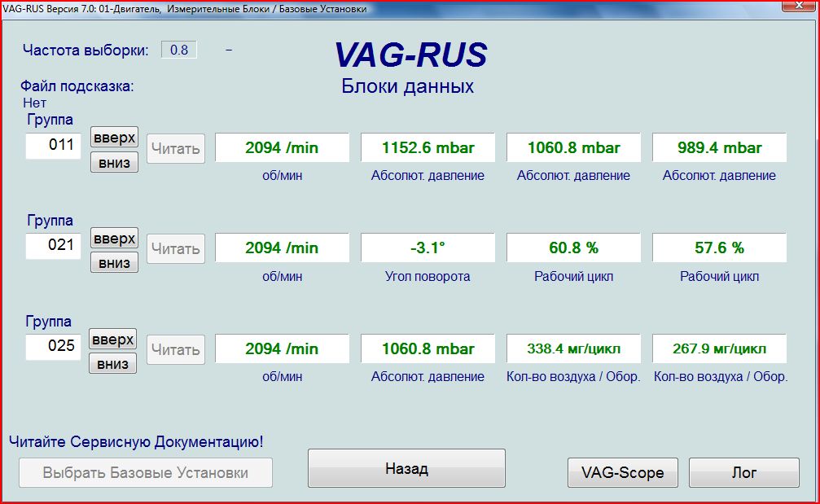Click Выбрать Базовые Установки button
This screenshot has height=504, width=820.
[145, 472]
